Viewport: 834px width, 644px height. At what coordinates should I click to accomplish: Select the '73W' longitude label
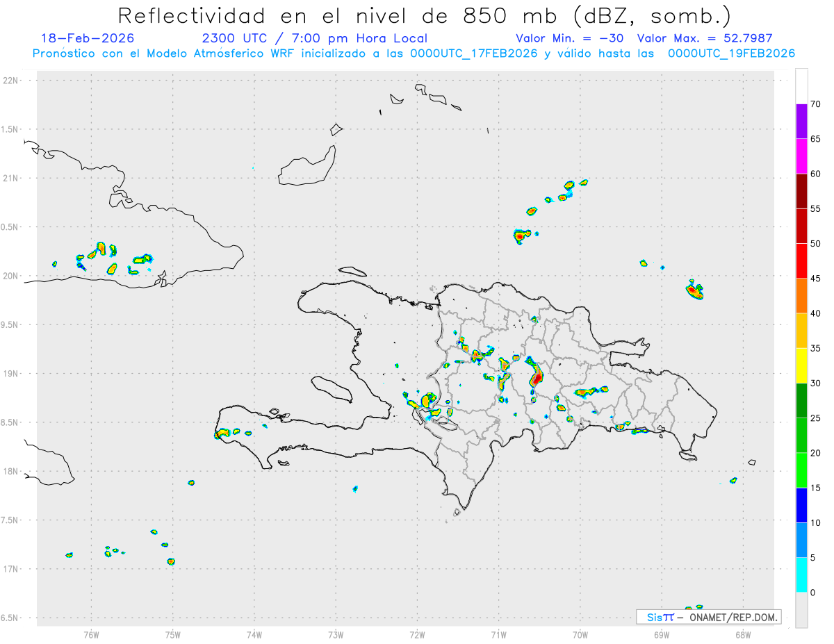click(x=336, y=634)
